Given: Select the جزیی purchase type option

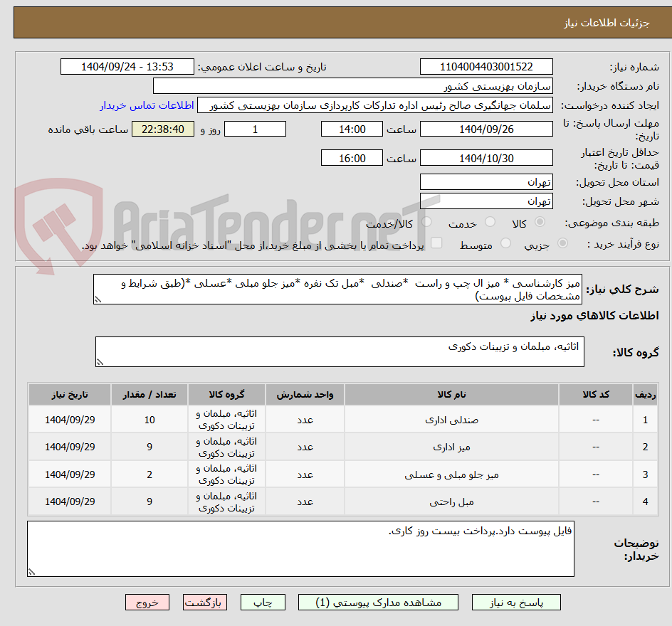Looking at the screenshot, I should click(x=562, y=243).
